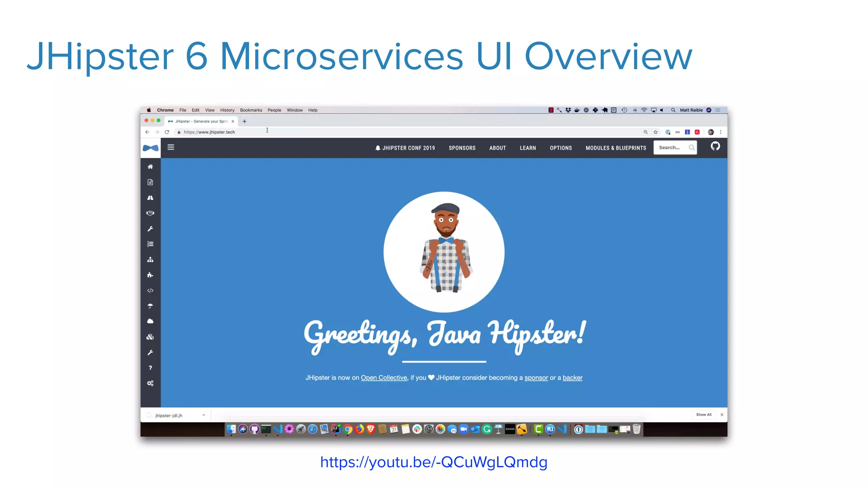The width and height of the screenshot is (868, 488).
Task: Open the Apple menu
Action: [x=149, y=110]
